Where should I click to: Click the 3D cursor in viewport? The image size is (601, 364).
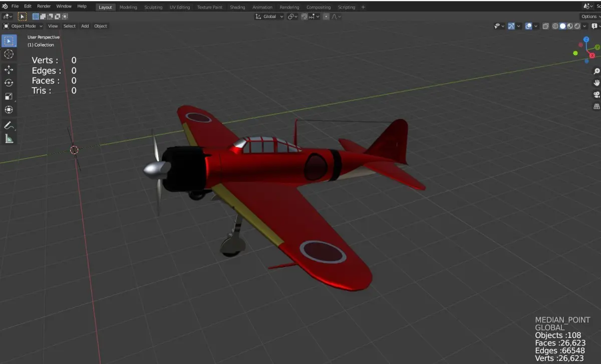(x=74, y=150)
